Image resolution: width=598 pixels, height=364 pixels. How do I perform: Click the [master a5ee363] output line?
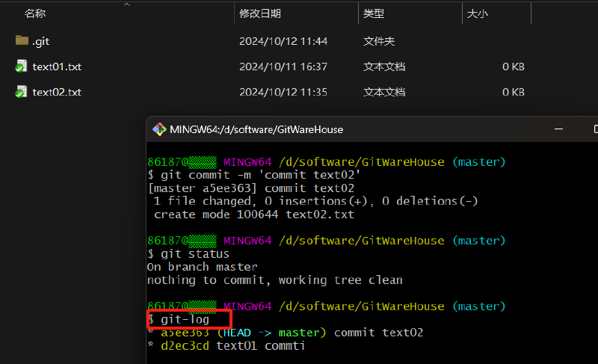[x=251, y=188]
